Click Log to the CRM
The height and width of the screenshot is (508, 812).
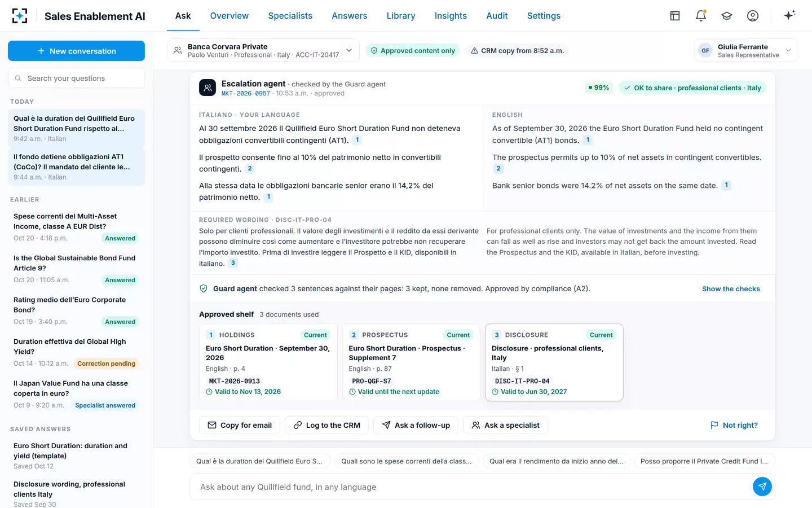click(x=327, y=425)
